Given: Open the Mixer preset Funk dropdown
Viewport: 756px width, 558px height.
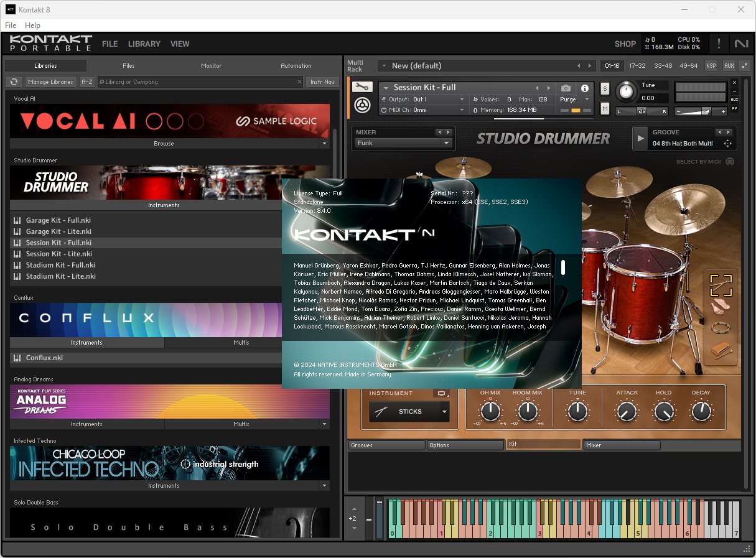Looking at the screenshot, I should point(403,143).
